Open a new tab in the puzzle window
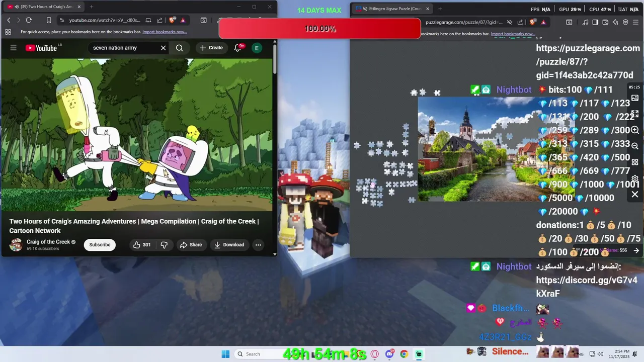 coord(440,9)
